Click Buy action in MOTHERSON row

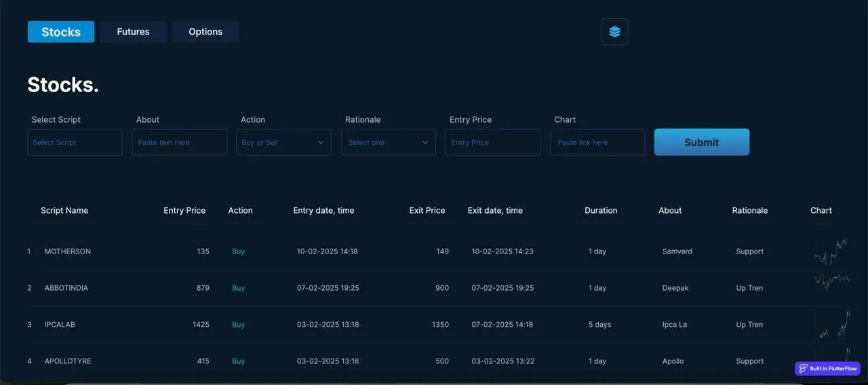[238, 251]
